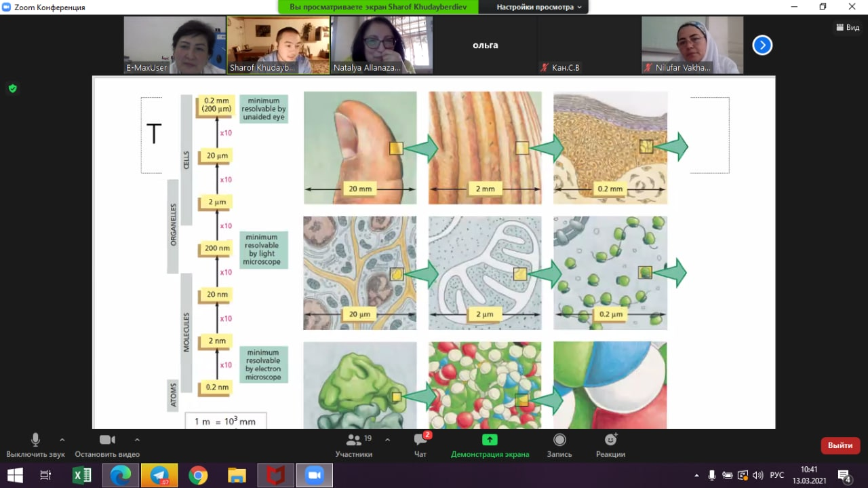Show next participants with blue arrow
868x488 pixels.
tap(762, 45)
